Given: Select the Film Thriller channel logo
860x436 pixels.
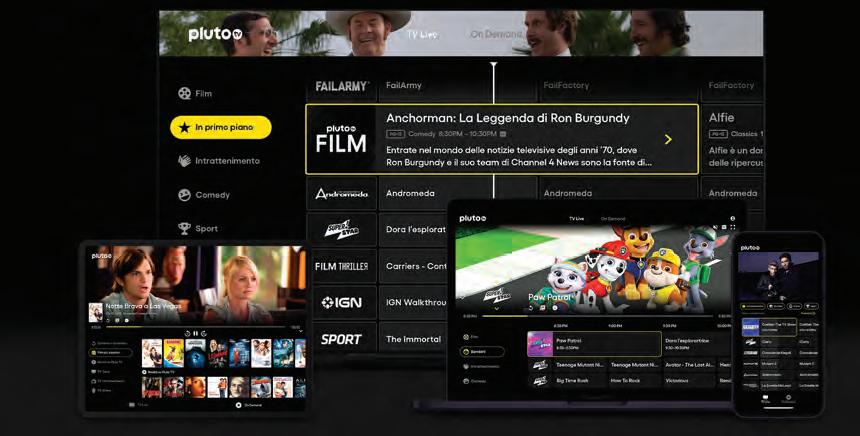Looking at the screenshot, I should point(342,266).
